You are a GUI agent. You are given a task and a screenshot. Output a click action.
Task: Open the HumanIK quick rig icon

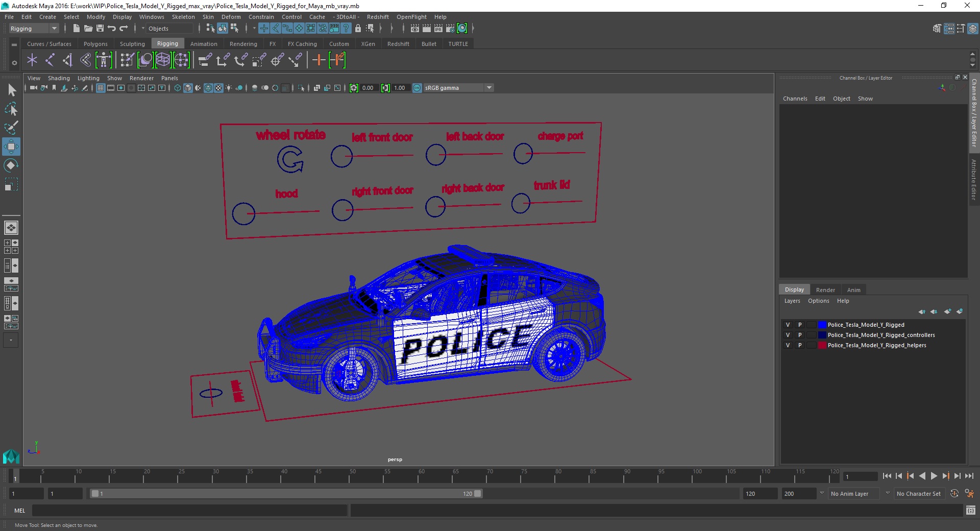pyautogui.click(x=104, y=60)
